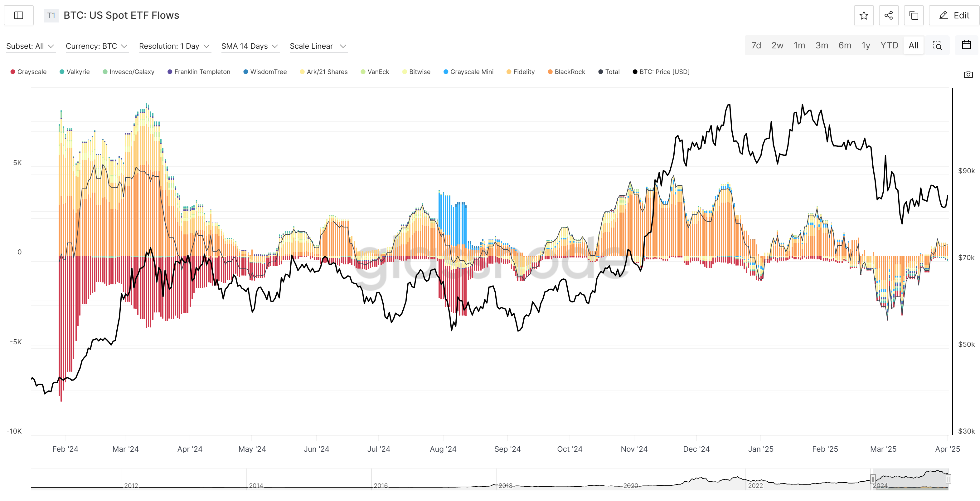Viewport: 980px width, 501px height.
Task: Toggle BTC: Price [USD] legend item
Action: click(x=661, y=71)
